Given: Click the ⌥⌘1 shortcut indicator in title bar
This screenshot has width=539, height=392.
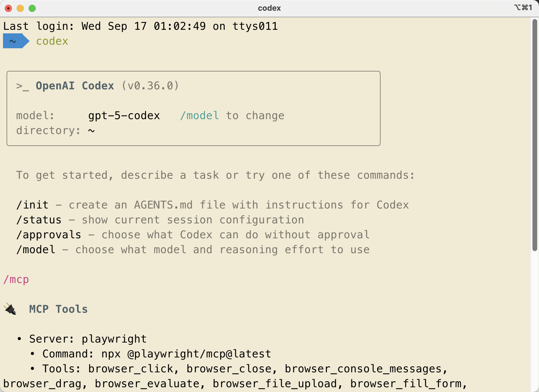Looking at the screenshot, I should pyautogui.click(x=523, y=8).
